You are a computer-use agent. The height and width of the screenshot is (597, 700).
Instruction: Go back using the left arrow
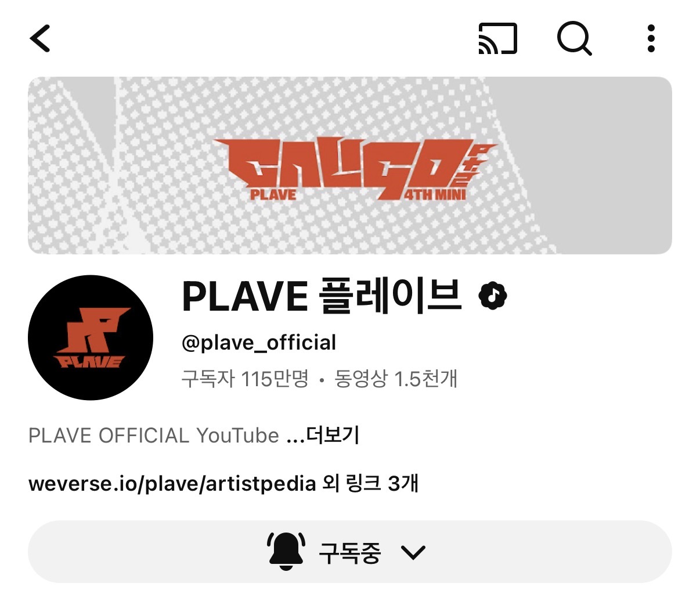(x=40, y=38)
